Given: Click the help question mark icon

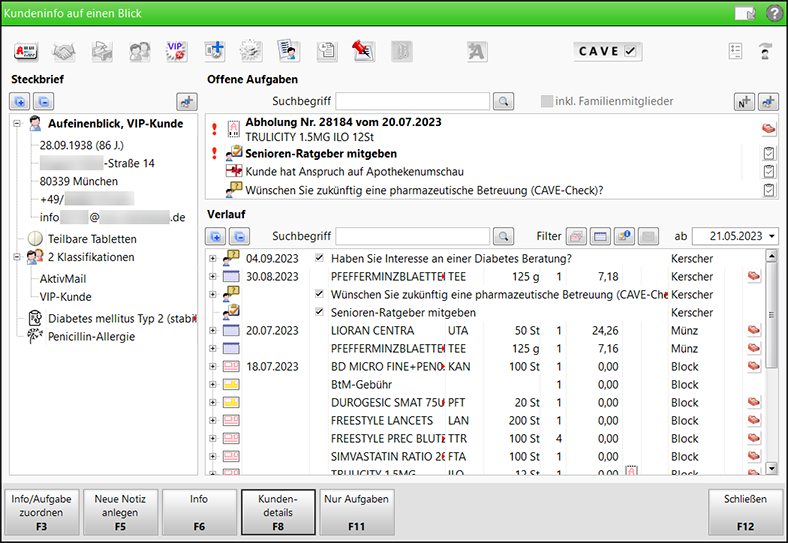Looking at the screenshot, I should point(774,13).
